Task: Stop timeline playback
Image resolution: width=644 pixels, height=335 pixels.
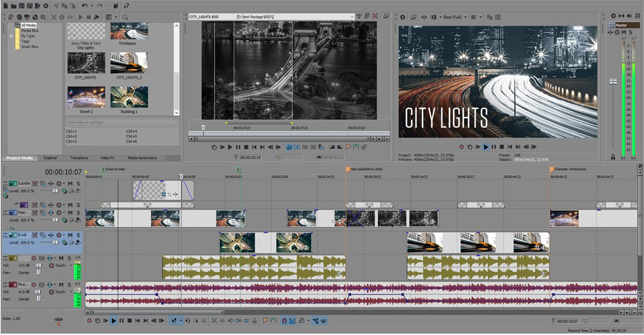Action: 129,321
